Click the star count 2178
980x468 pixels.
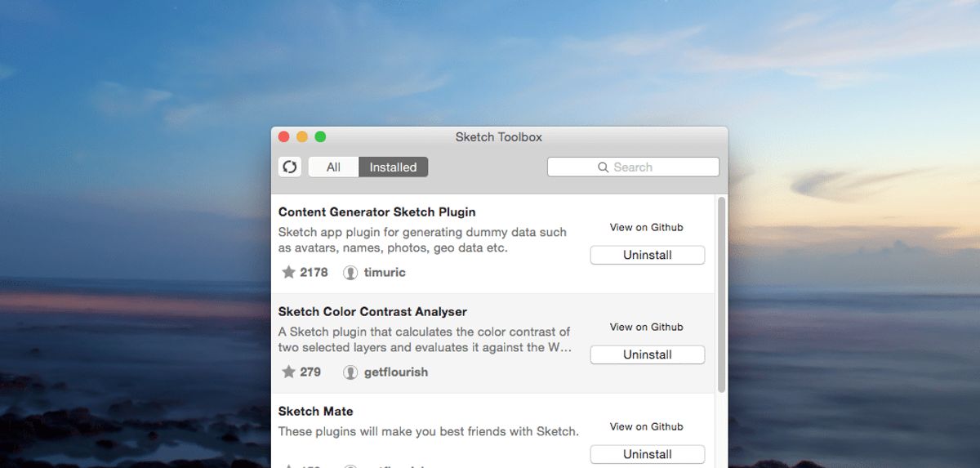pos(314,272)
